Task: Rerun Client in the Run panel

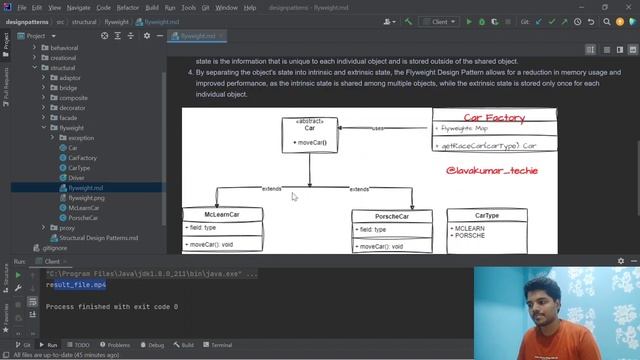Action: (18, 275)
